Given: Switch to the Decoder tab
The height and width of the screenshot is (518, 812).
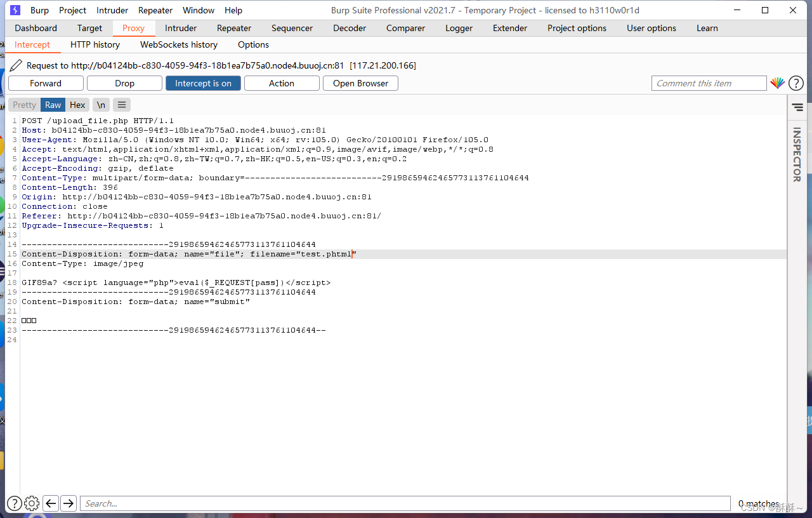Looking at the screenshot, I should pos(350,28).
